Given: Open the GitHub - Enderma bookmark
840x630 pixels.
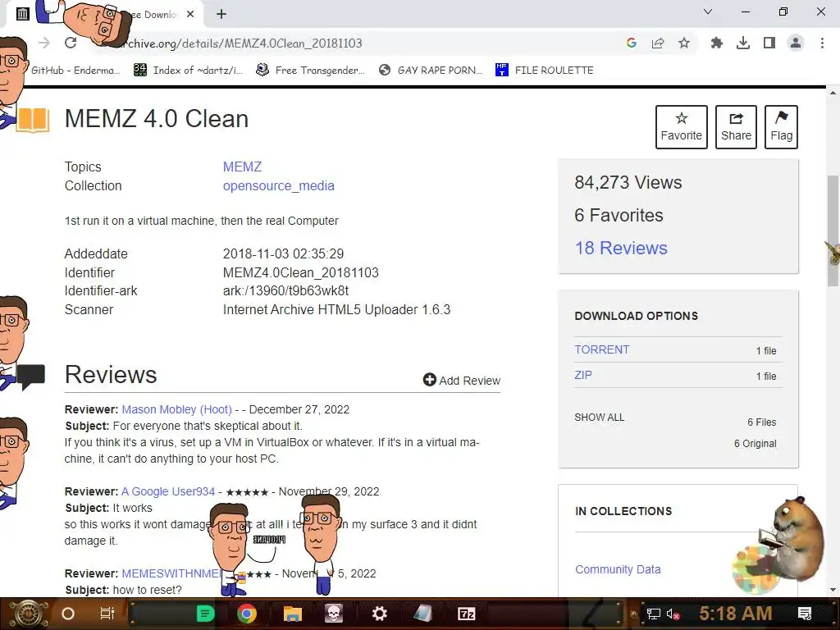Looking at the screenshot, I should coord(75,71).
